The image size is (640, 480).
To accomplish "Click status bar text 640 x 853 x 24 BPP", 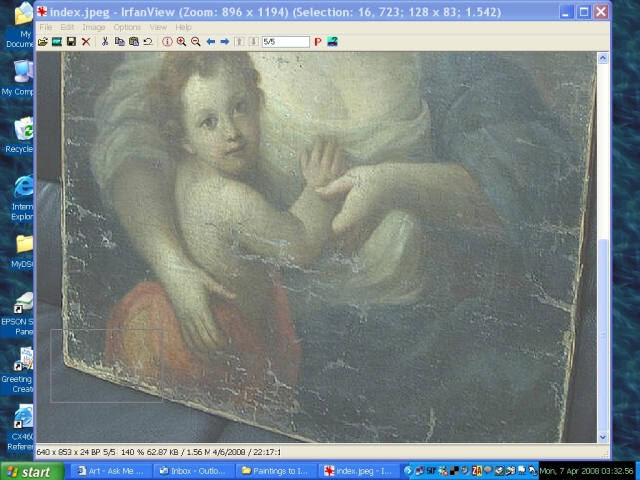I will [x=69, y=452].
